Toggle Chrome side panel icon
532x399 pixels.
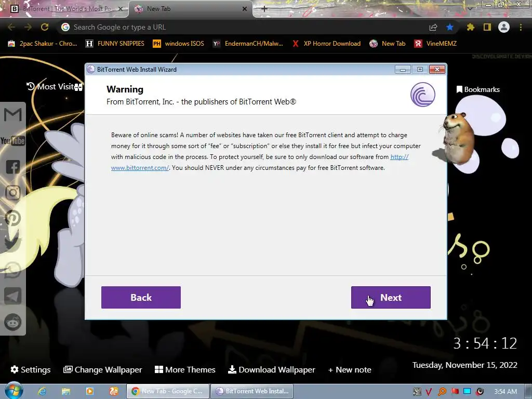487,27
